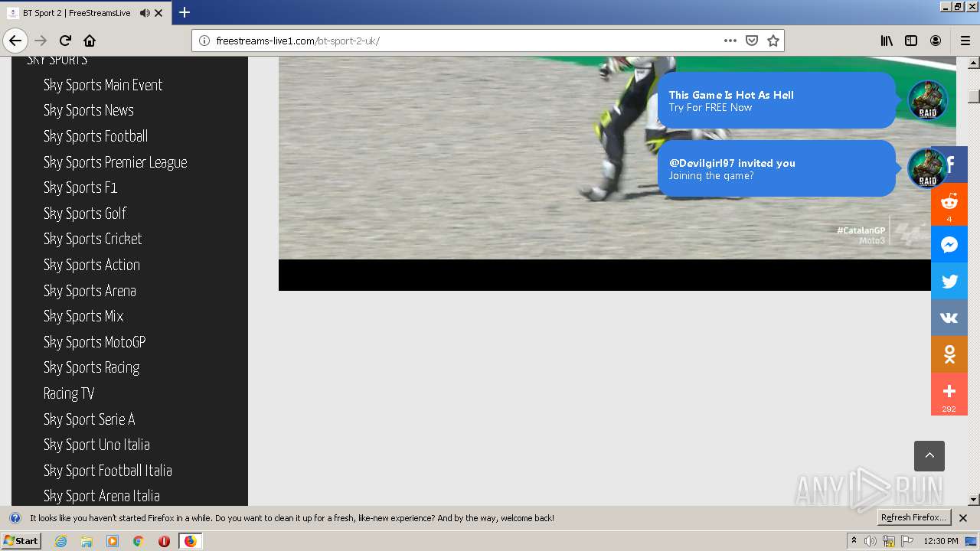The height and width of the screenshot is (551, 980).
Task: Open the Library panel
Action: click(887, 41)
